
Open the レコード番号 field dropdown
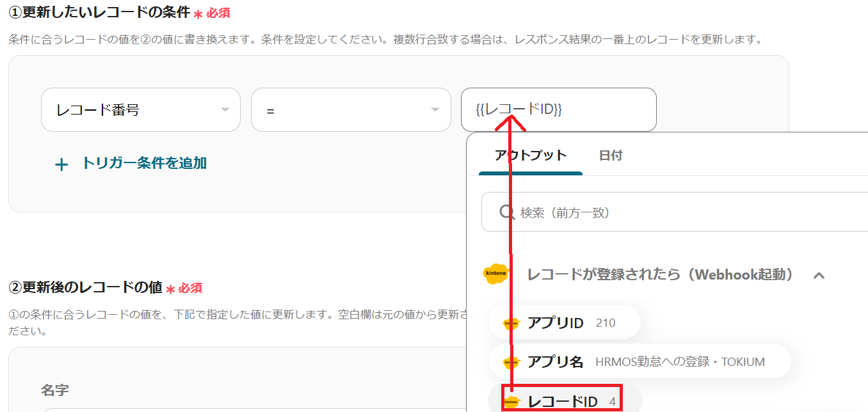tap(141, 110)
